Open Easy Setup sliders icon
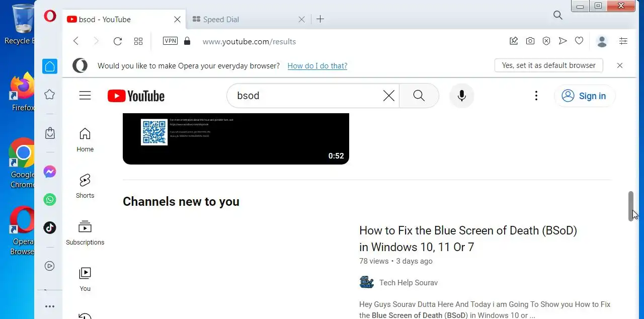This screenshot has width=644, height=319. (623, 41)
